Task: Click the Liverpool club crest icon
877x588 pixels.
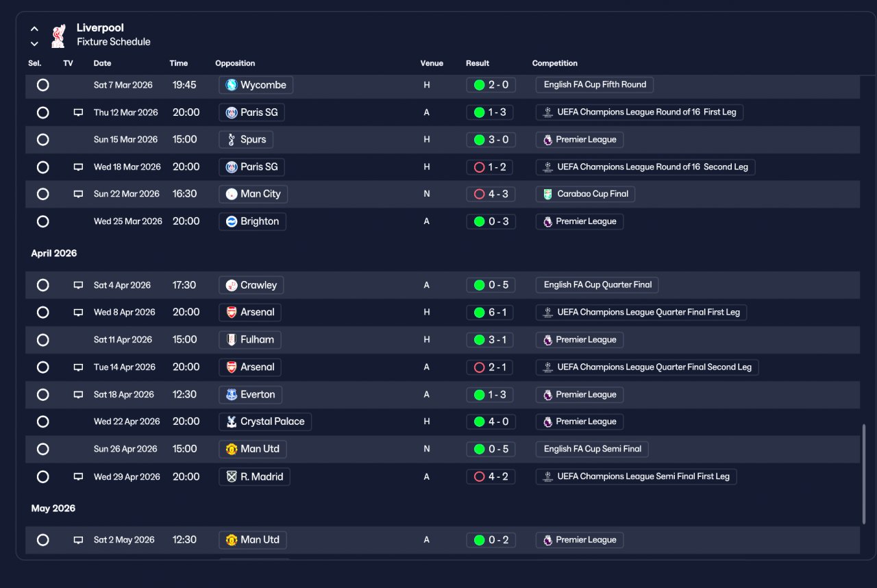Action: click(58, 36)
